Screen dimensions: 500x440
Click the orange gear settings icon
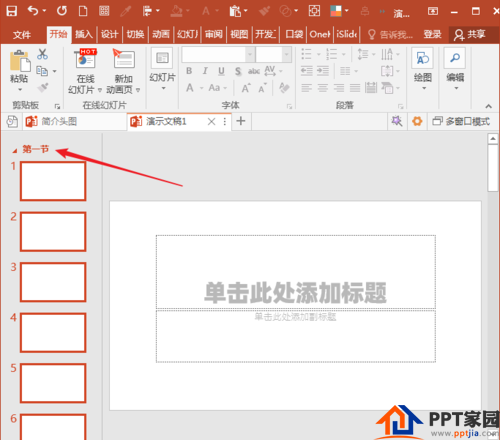coord(417,121)
